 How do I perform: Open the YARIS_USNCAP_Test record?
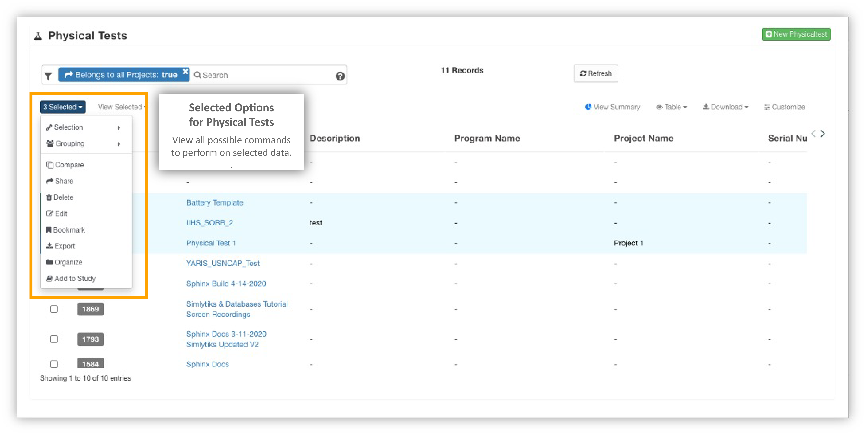click(x=223, y=263)
